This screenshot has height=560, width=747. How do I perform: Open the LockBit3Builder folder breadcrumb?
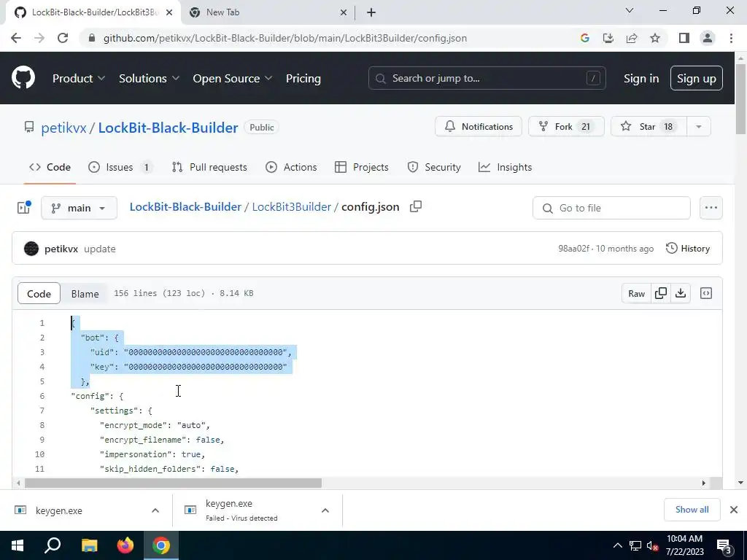[x=291, y=206]
